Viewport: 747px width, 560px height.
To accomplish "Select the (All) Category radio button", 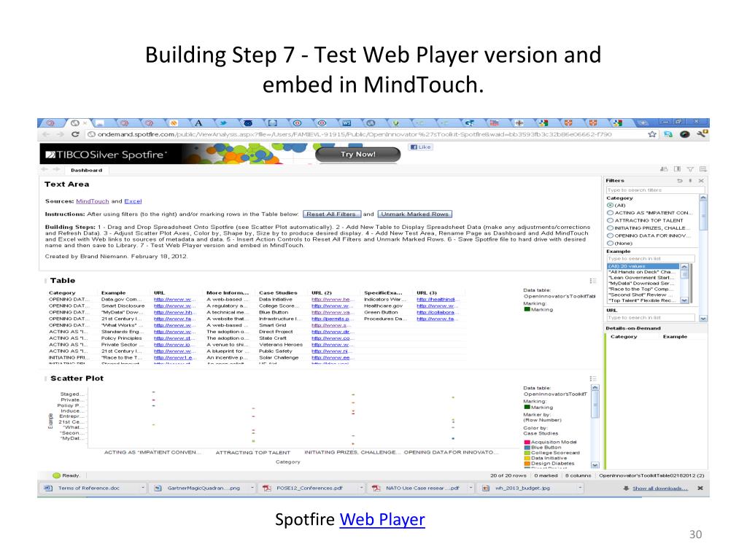I will tap(610, 205).
